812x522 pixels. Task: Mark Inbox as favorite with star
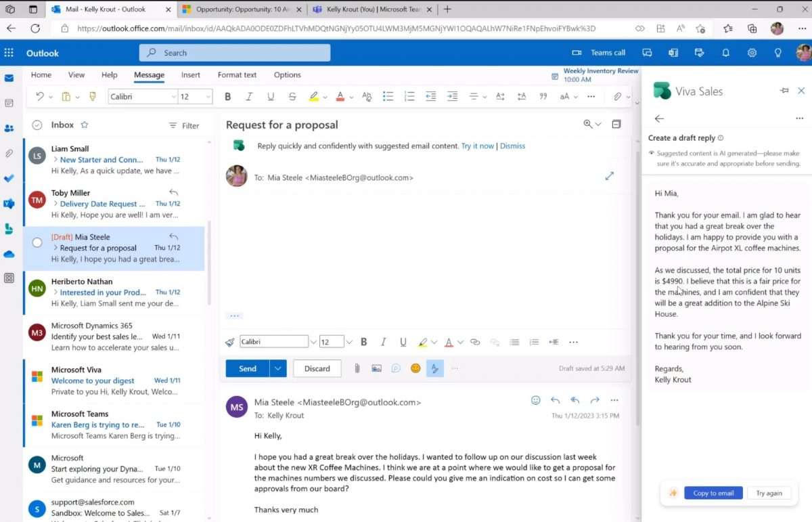point(85,125)
